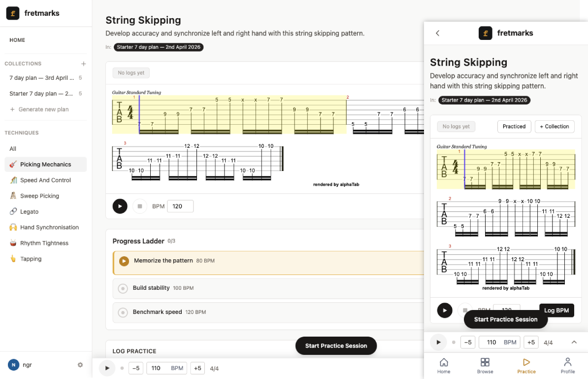This screenshot has width=588, height=379.
Task: Increase metronome tempo with +5 button
Action: click(x=197, y=368)
